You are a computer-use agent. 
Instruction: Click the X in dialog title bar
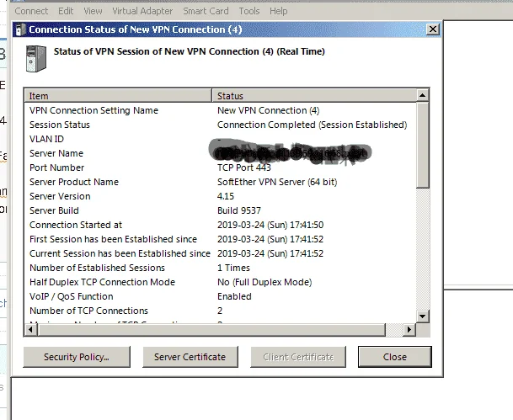coord(433,29)
